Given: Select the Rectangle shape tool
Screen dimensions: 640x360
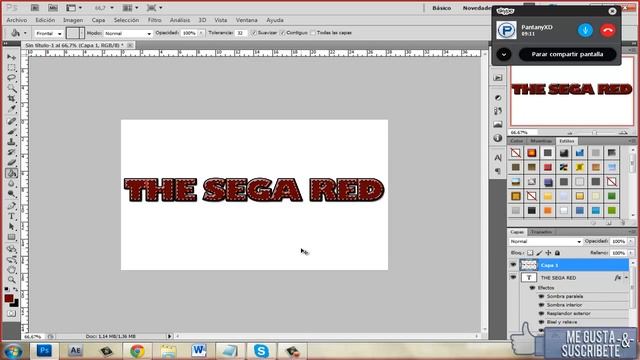Looking at the screenshot, I should coord(11,237).
